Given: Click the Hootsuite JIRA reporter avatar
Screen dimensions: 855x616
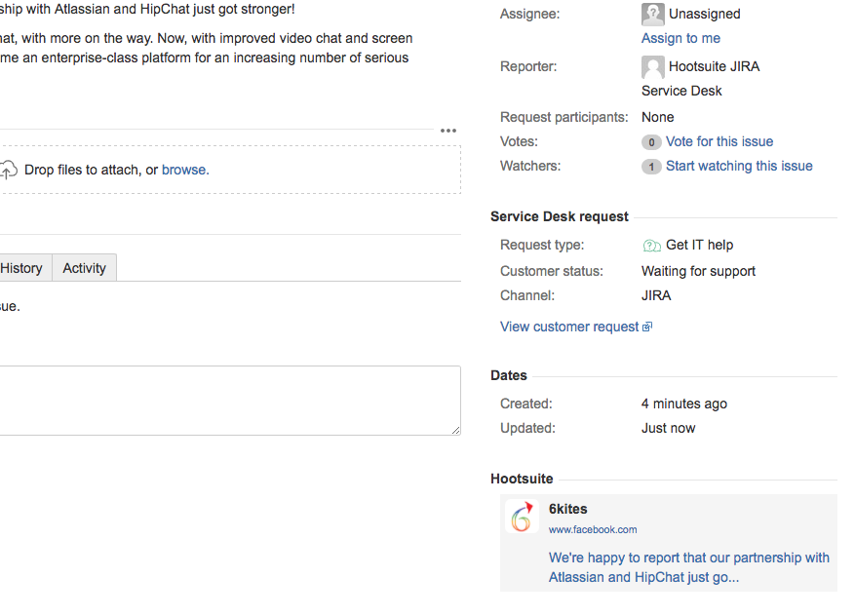Looking at the screenshot, I should 652,67.
